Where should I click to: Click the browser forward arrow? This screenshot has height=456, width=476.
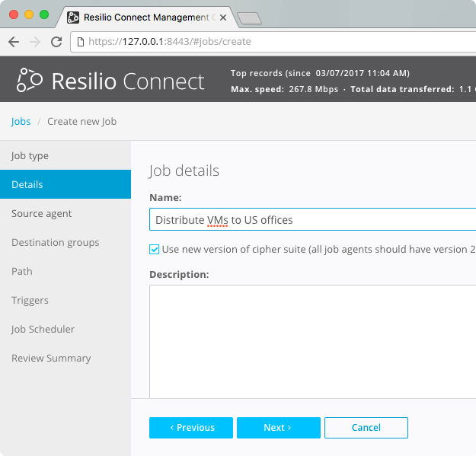click(35, 42)
